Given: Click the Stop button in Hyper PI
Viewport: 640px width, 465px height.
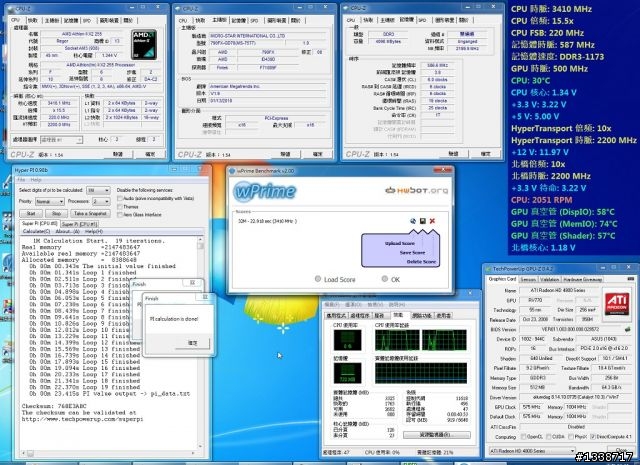Looking at the screenshot, I should (x=56, y=214).
